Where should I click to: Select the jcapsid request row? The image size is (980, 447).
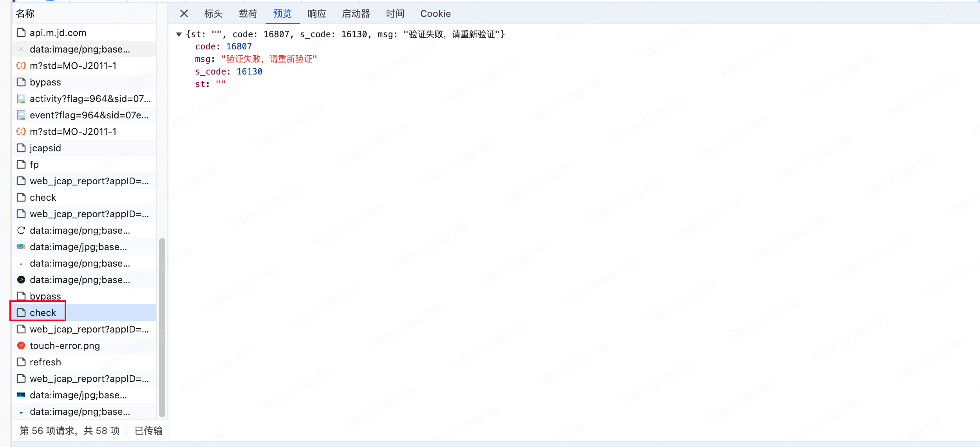pos(84,148)
